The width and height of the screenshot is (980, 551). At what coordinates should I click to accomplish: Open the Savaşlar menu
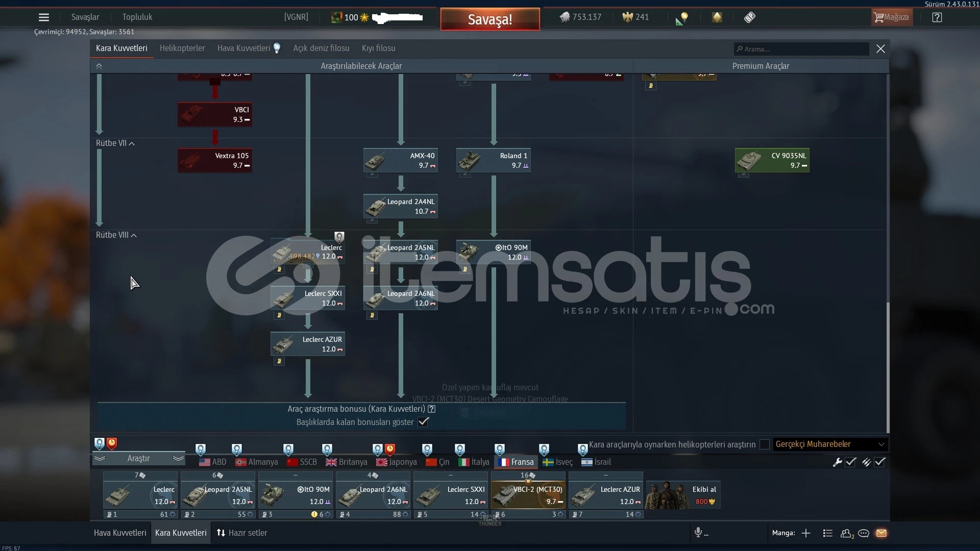point(85,17)
